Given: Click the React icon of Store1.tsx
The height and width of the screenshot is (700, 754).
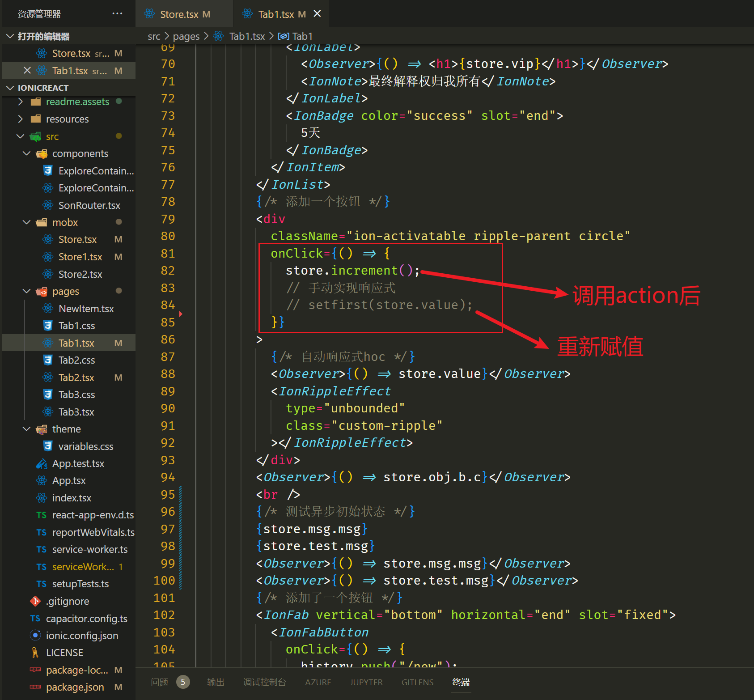Looking at the screenshot, I should tap(48, 257).
